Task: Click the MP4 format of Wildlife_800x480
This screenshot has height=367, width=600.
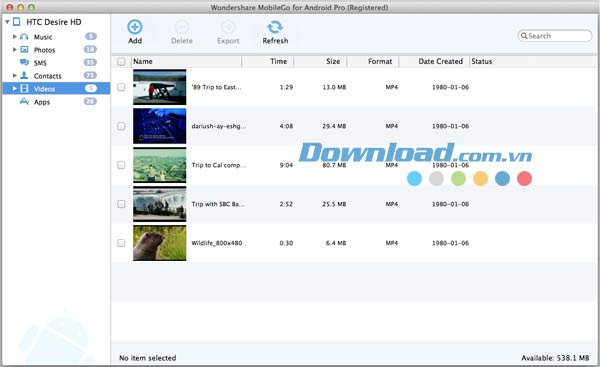Action: point(391,243)
